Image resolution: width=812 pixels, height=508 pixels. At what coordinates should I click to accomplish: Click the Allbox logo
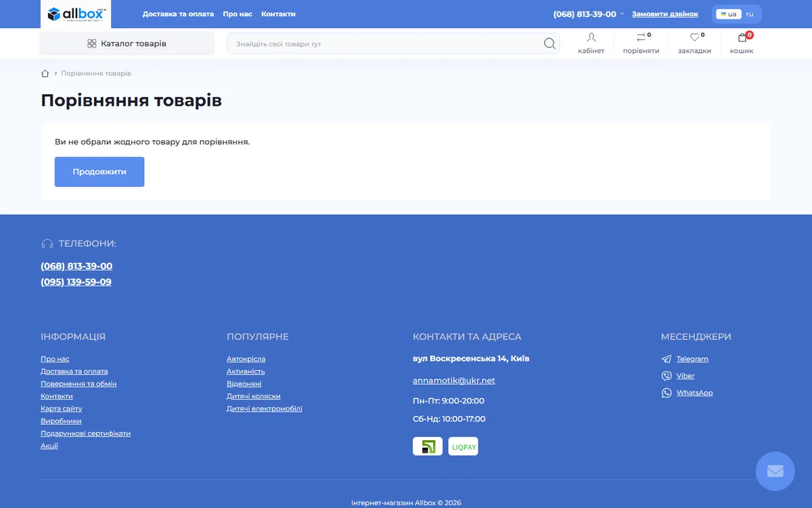click(x=76, y=14)
